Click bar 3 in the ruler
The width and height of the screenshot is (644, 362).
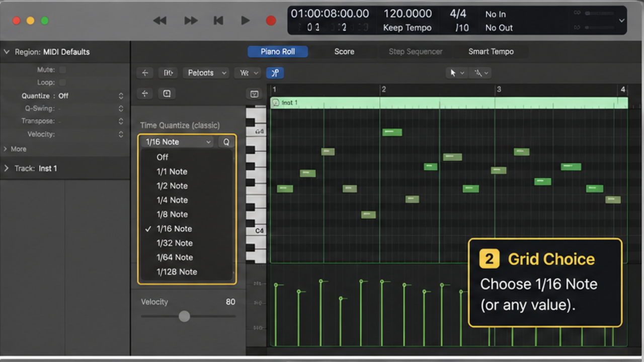pos(499,89)
